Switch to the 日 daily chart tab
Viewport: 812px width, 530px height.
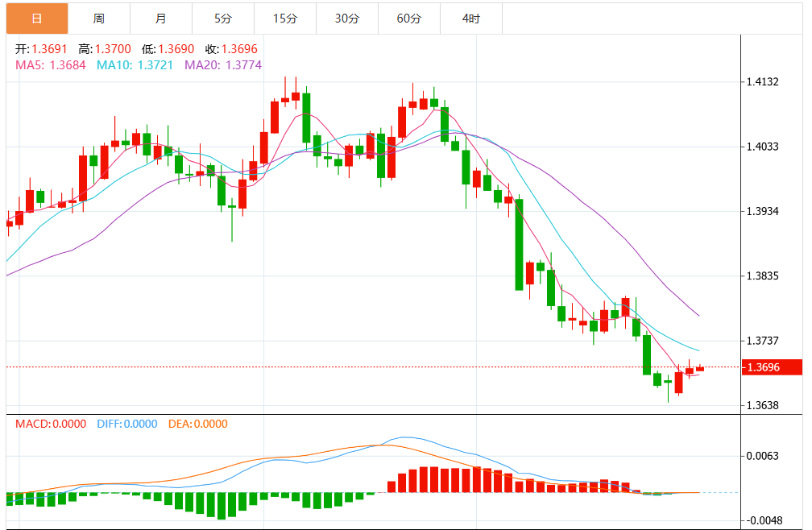[x=37, y=18]
